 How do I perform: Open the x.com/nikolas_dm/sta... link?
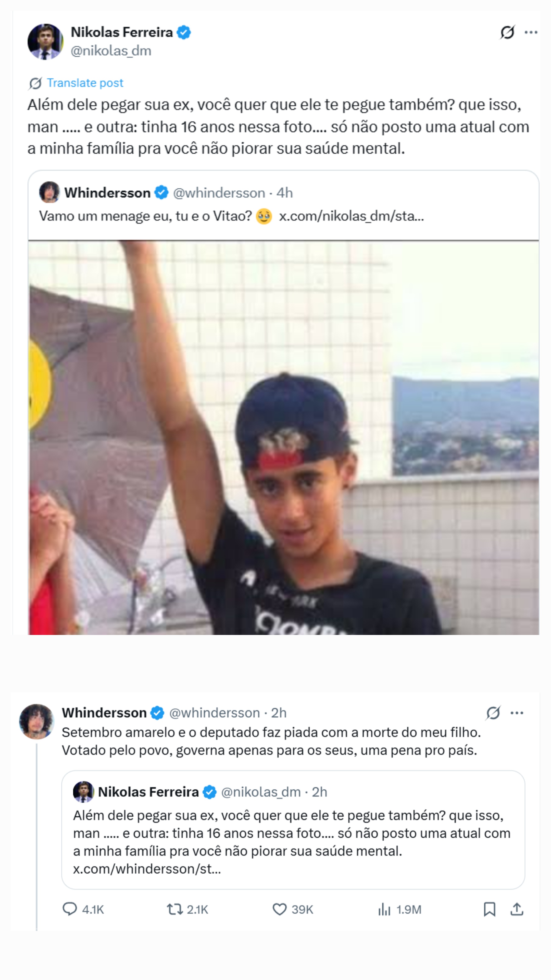351,216
